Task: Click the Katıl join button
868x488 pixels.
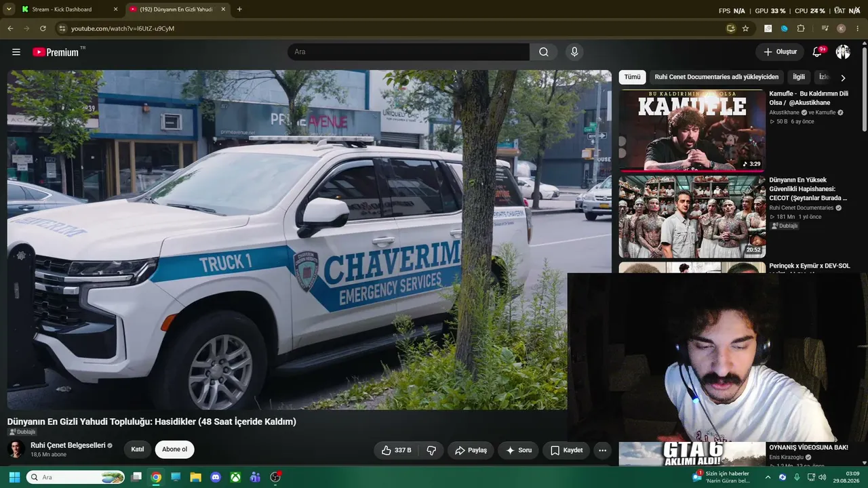Action: [138, 449]
